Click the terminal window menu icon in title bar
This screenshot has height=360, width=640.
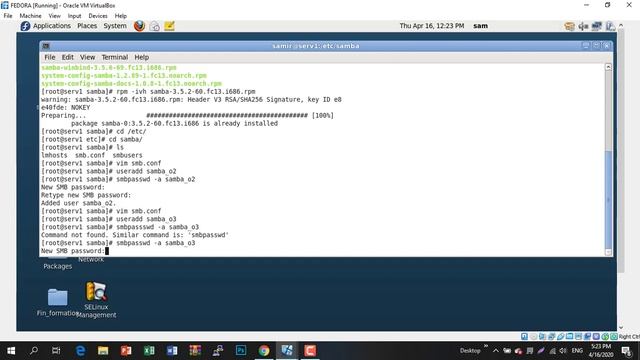[46, 46]
